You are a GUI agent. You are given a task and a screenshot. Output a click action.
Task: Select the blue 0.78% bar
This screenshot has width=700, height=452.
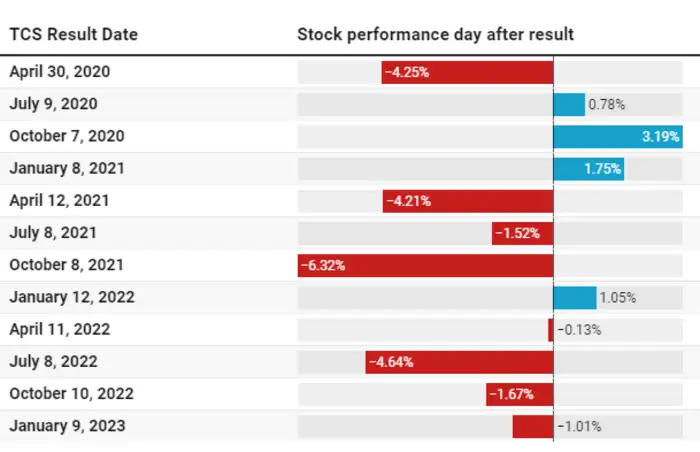pyautogui.click(x=569, y=104)
